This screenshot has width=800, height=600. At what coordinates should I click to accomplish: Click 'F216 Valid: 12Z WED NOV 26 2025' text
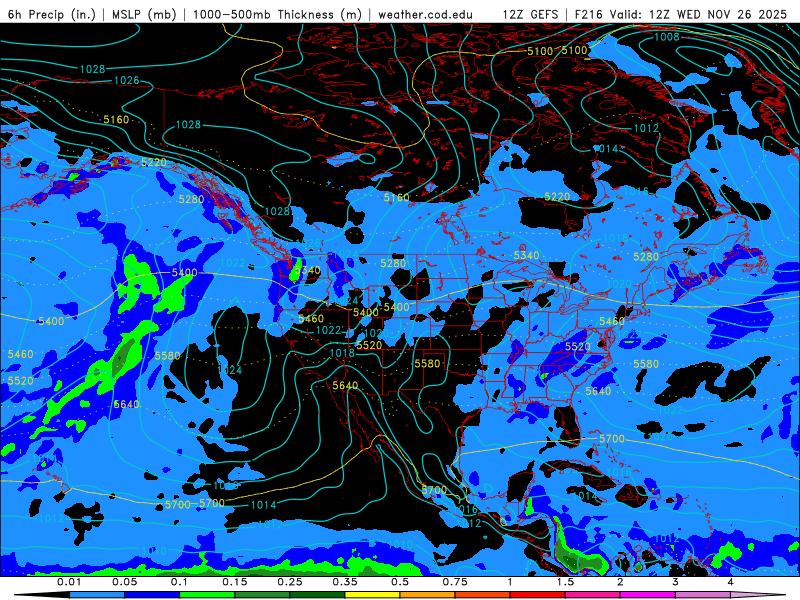coord(681,14)
